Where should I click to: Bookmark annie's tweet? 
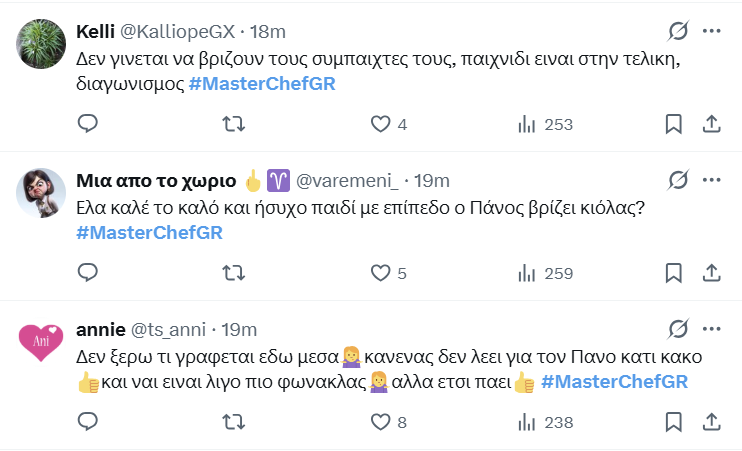[674, 423]
